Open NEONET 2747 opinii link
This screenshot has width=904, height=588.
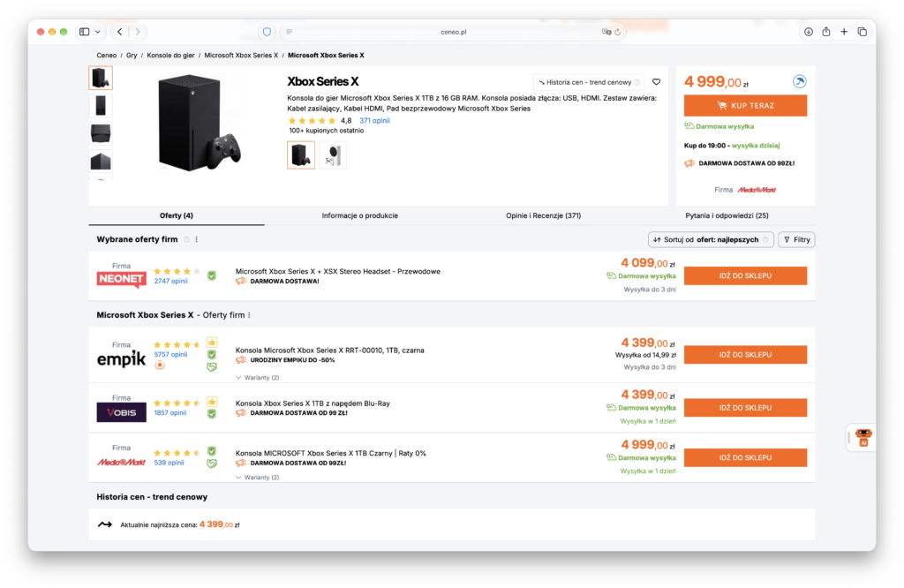tap(170, 282)
